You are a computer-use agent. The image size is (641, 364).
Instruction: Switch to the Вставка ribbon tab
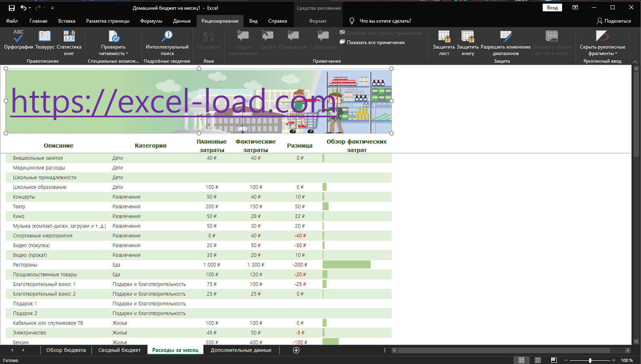(x=67, y=21)
